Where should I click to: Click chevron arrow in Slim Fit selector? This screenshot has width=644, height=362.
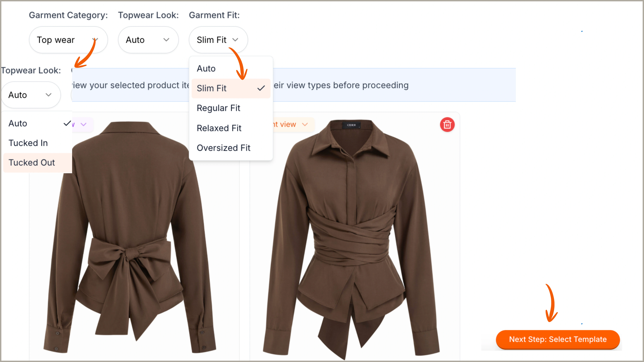coord(235,40)
